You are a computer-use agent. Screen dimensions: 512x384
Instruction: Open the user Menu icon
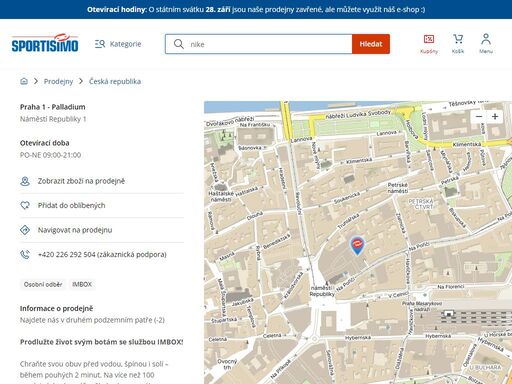[486, 44]
